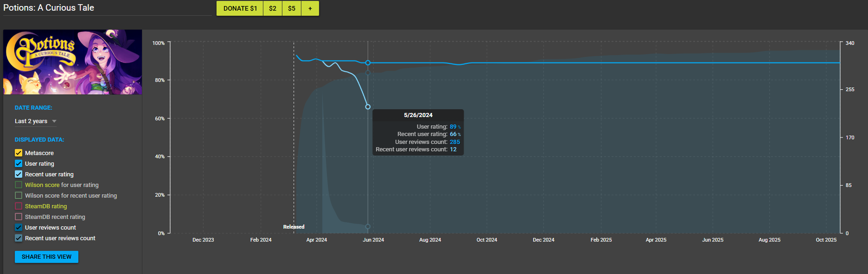Viewport: 868px width, 274px height.
Task: Click the user rating marker on the blue line
Action: (368, 62)
